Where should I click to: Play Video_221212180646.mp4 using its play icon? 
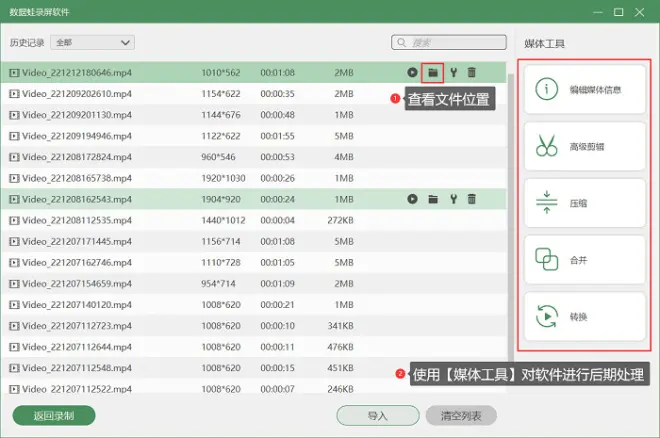pos(412,73)
